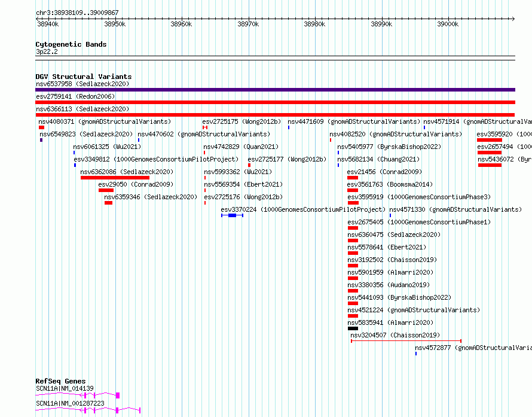The width and height of the screenshot is (532, 417).
Task: Click the nsv4080371 gnomAD variant label
Action: 105,121
